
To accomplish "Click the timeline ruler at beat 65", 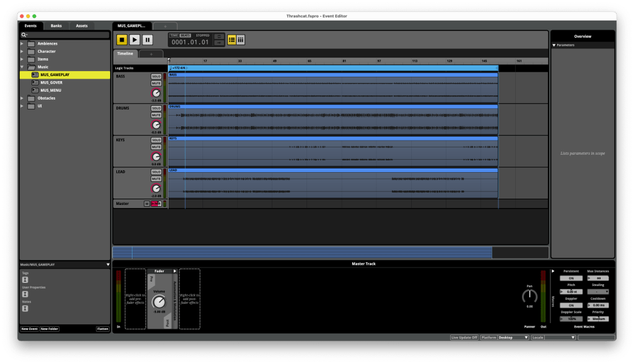I will 309,61.
